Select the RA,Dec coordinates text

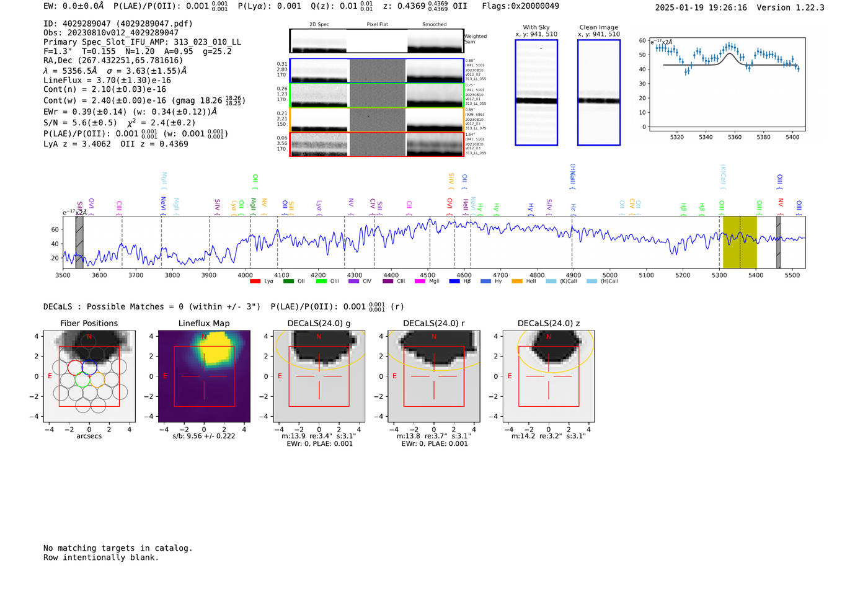coord(113,61)
